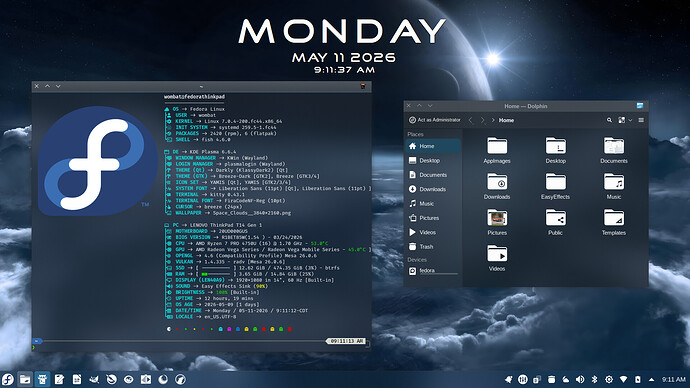This screenshot has height=388, width=690.
Task: Click the KERNEL line in terminal output
Action: pos(224,121)
